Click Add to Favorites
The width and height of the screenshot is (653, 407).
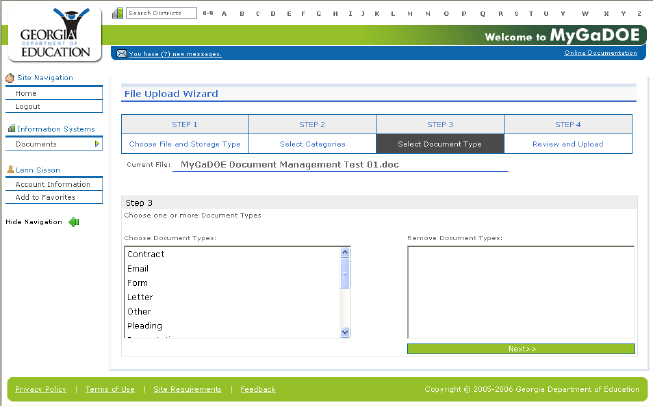[54, 197]
